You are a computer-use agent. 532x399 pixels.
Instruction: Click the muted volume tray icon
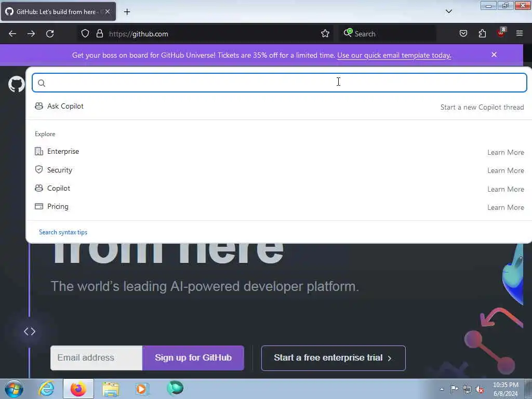(x=480, y=390)
